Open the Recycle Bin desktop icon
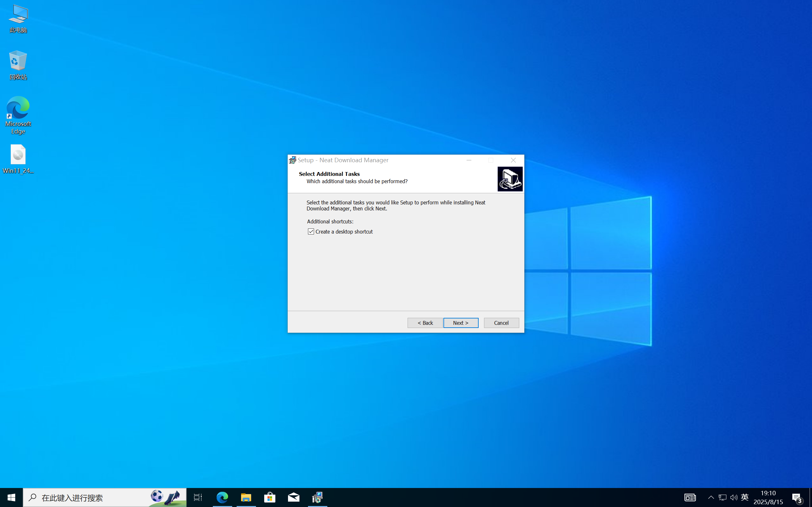Screen dimensions: 812x507 18,65
